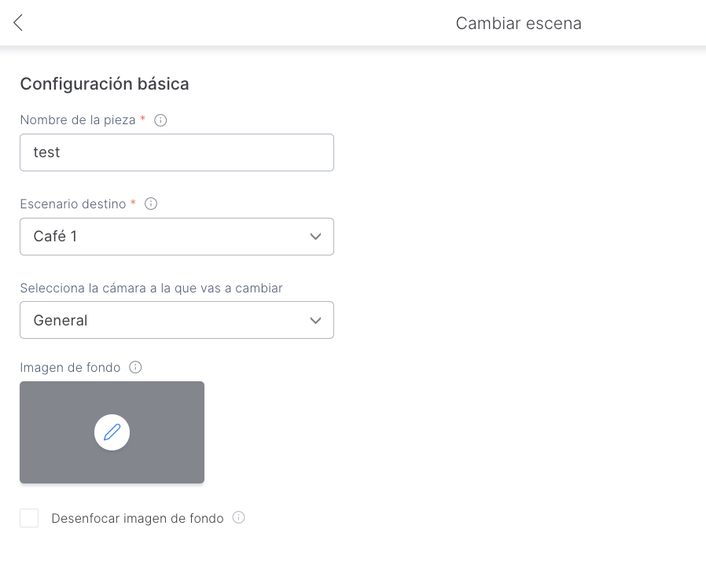Show info for Escenario destino
This screenshot has width=706, height=588.
click(152, 204)
